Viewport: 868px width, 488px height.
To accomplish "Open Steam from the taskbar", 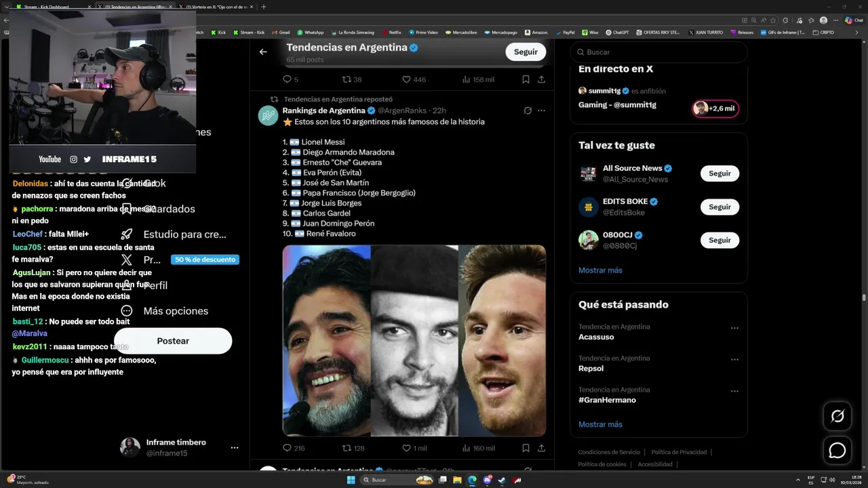I will pyautogui.click(x=501, y=480).
